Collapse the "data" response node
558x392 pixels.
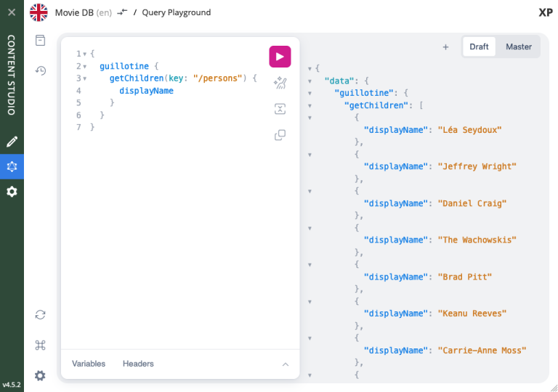click(310, 81)
